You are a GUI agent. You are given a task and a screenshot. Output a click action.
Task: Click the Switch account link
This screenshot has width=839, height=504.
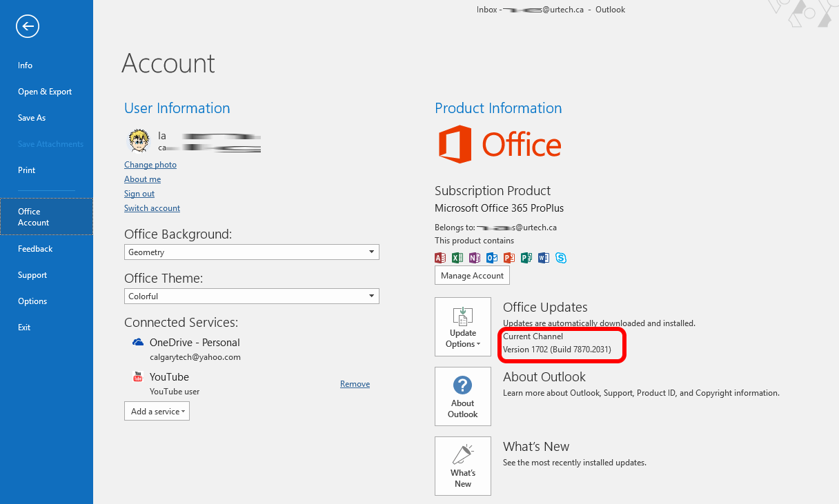coord(152,208)
